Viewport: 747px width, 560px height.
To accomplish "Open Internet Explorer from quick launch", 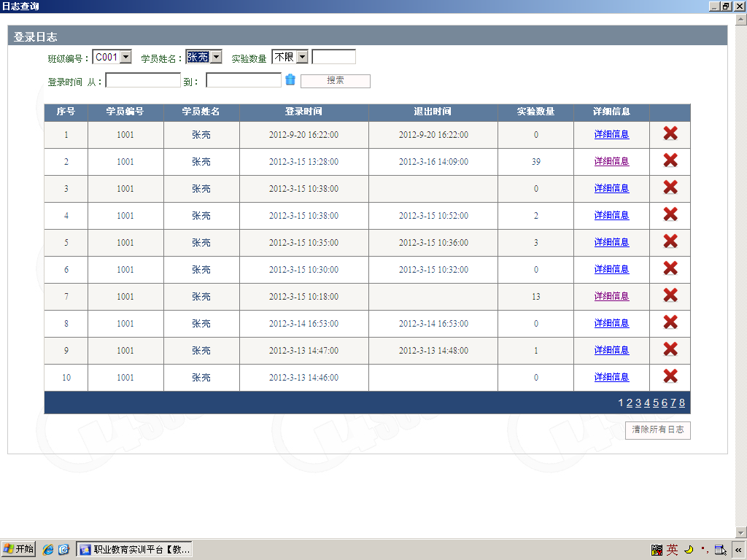I will coord(48,549).
